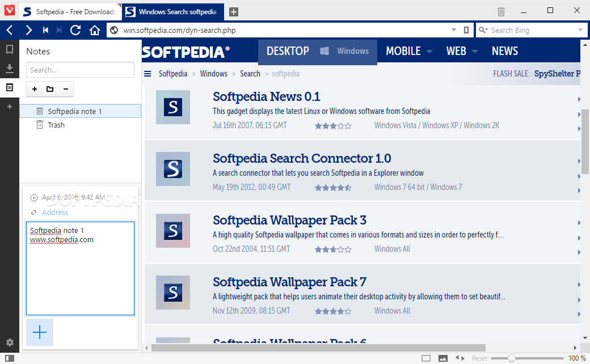Add a new note with plus button
The width and height of the screenshot is (590, 364).
pyautogui.click(x=35, y=89)
